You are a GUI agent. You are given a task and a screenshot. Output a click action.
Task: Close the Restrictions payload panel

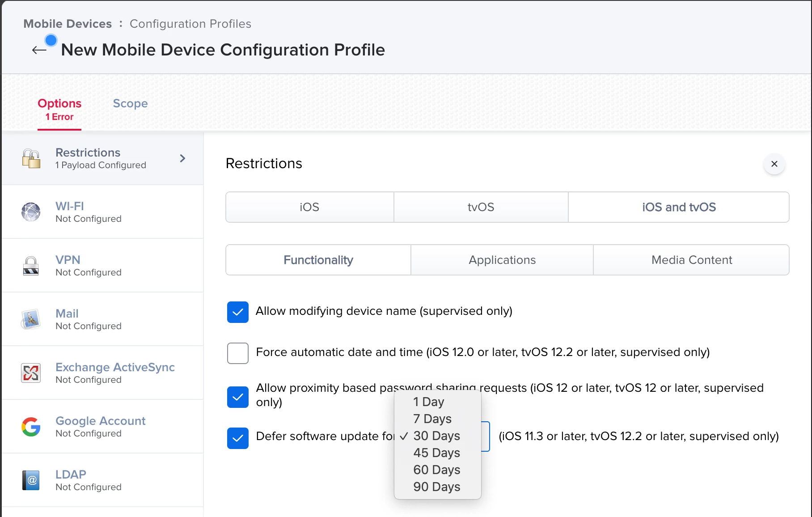(774, 164)
